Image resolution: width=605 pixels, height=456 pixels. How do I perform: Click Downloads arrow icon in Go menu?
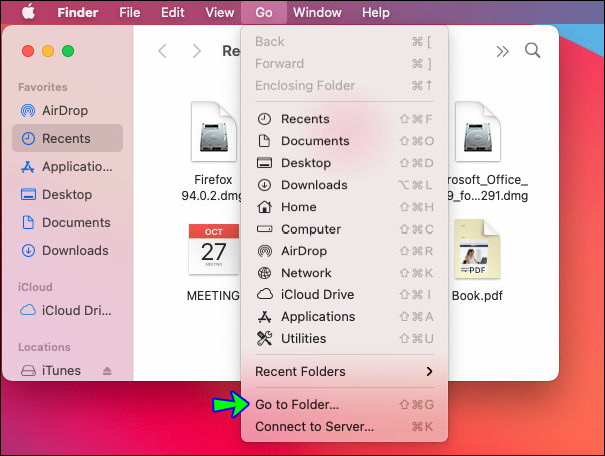pyautogui.click(x=264, y=185)
